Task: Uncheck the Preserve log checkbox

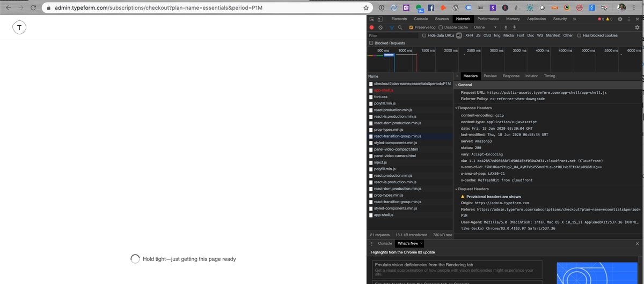Action: [x=411, y=27]
